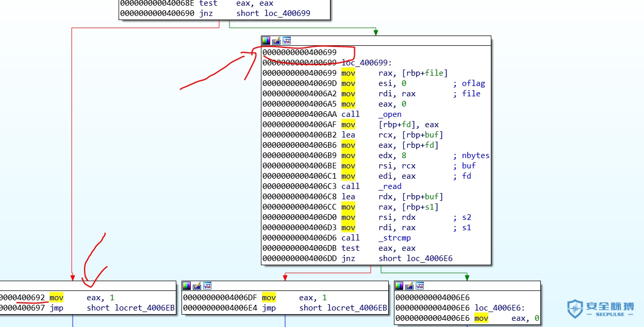Select 'mov eax, 0' at address 4006A5
644x327 pixels.
tap(334, 104)
